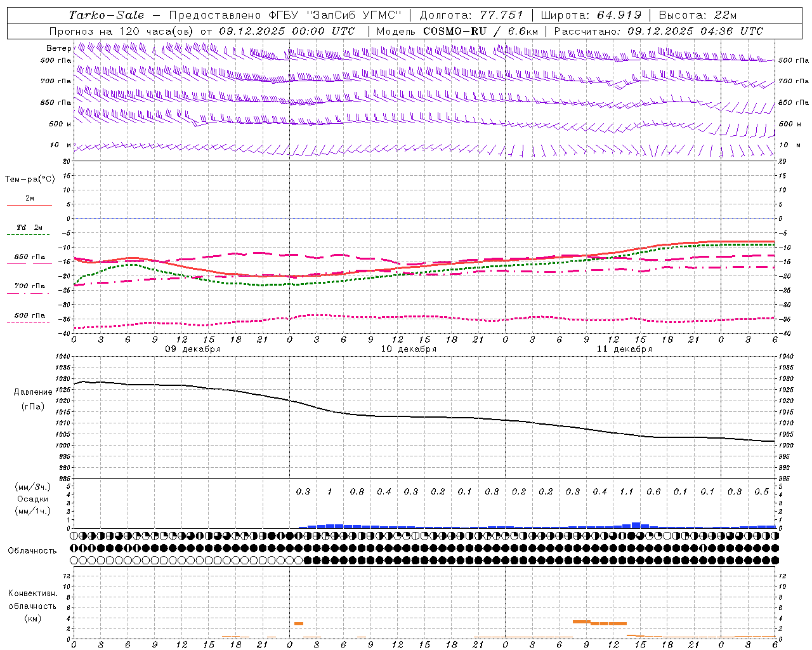This screenshot has height=650, width=812.
Task: Click the '985' value on left pressure axis
Action: pos(64,479)
